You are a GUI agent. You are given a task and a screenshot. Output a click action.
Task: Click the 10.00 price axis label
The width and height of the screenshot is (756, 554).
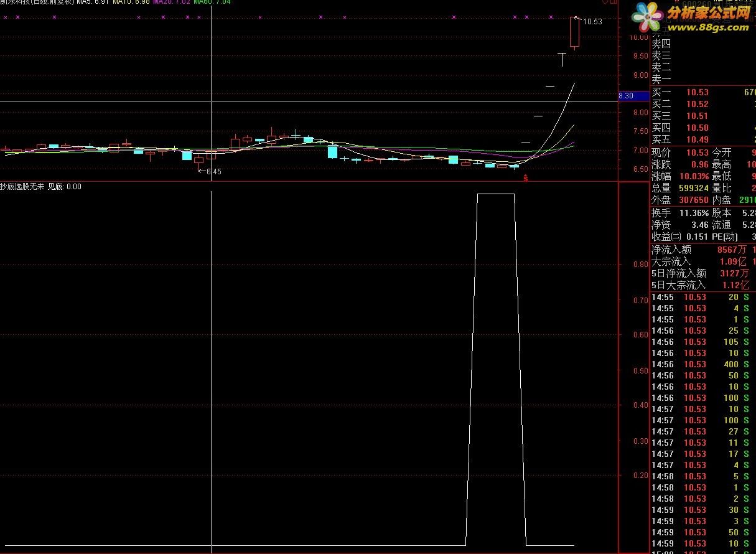click(x=640, y=37)
